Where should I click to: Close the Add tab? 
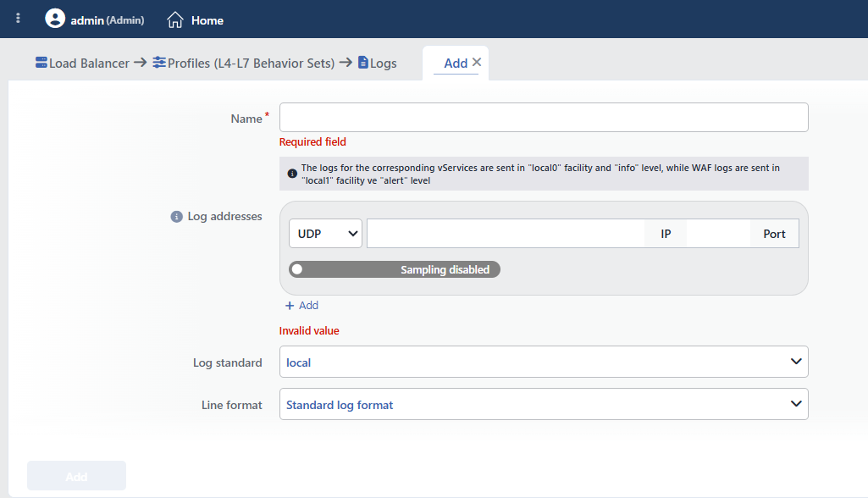pos(477,62)
